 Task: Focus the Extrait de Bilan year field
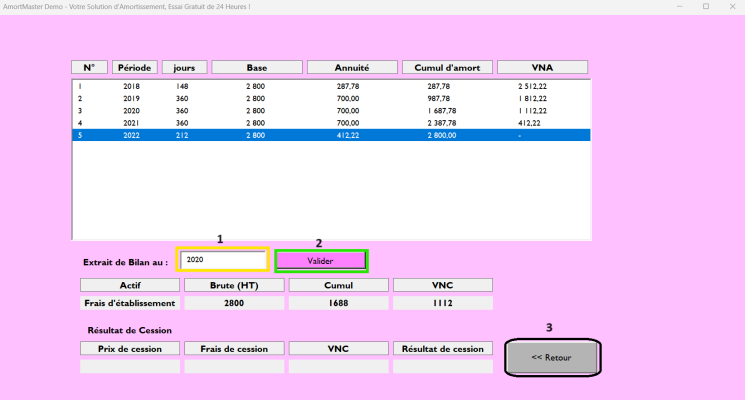pyautogui.click(x=223, y=259)
